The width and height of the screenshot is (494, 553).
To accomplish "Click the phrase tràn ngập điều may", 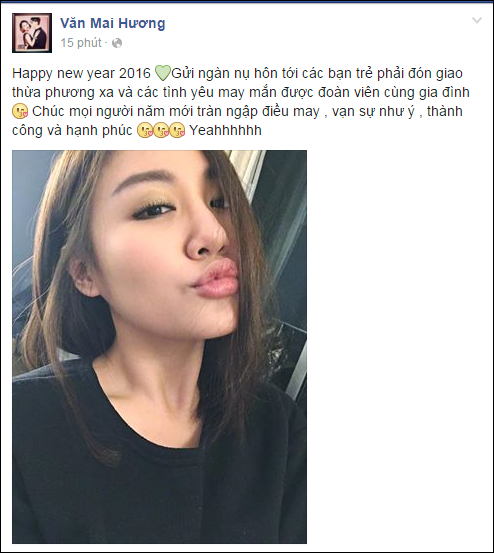I will click(x=258, y=111).
